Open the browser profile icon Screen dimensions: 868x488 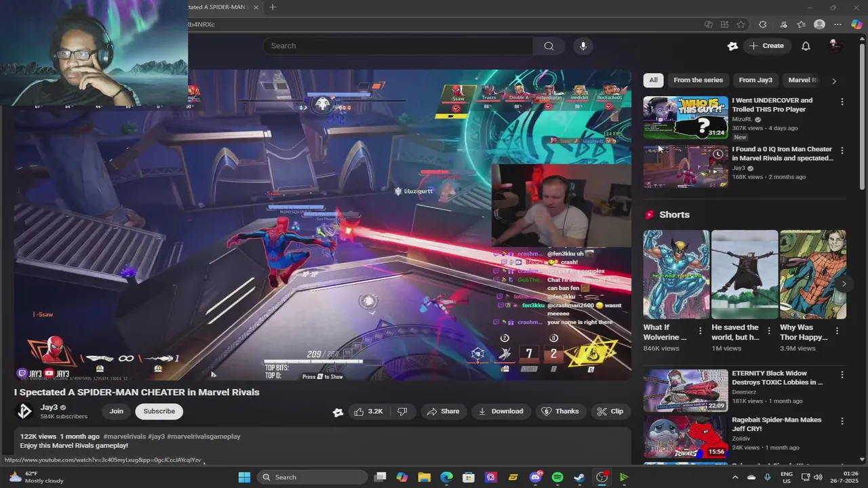pos(819,24)
